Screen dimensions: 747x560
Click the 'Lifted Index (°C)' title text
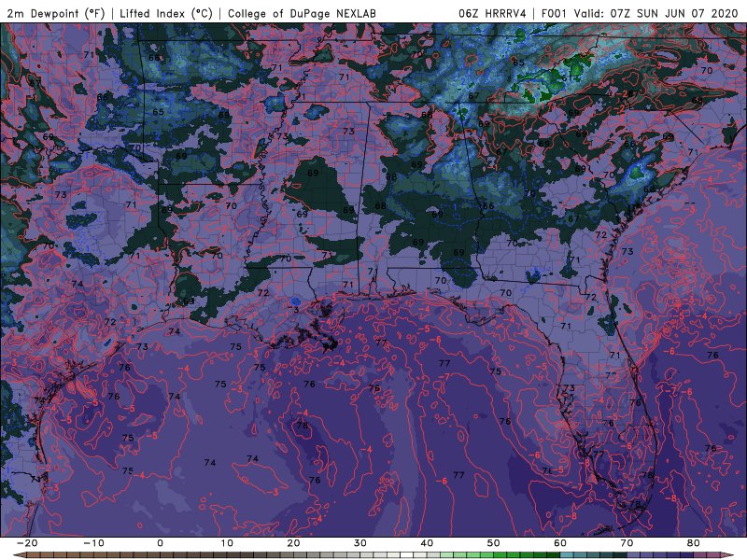tap(166, 13)
